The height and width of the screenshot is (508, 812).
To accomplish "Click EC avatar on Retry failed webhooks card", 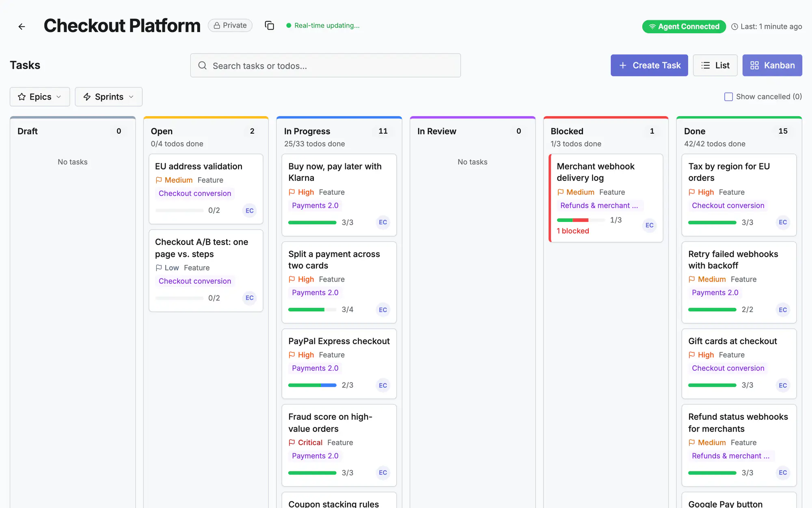I will pos(783,310).
